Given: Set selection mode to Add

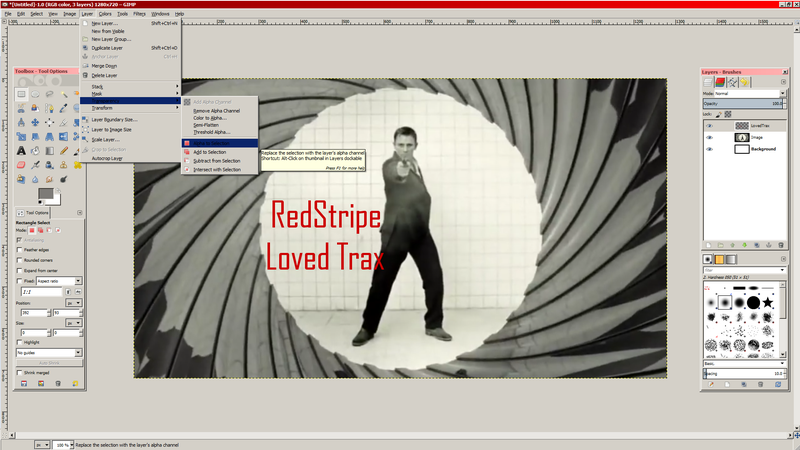Looking at the screenshot, I should [x=40, y=231].
